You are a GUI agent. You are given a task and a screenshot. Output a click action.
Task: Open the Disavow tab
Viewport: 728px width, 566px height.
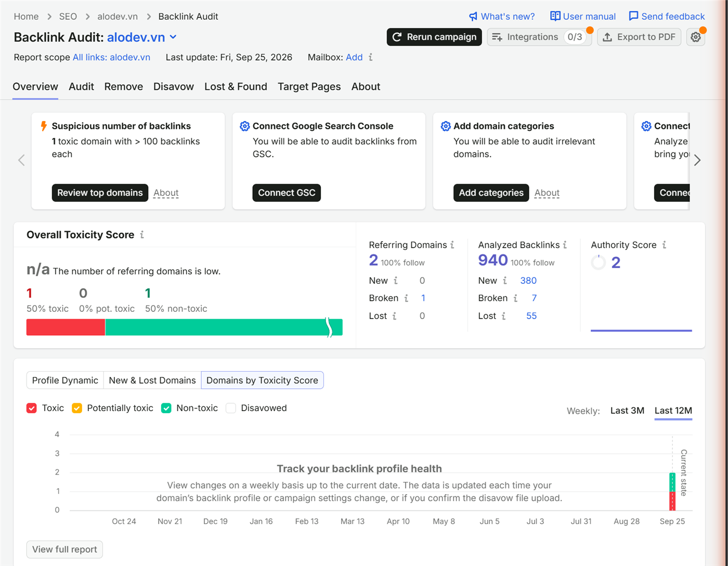(x=174, y=87)
